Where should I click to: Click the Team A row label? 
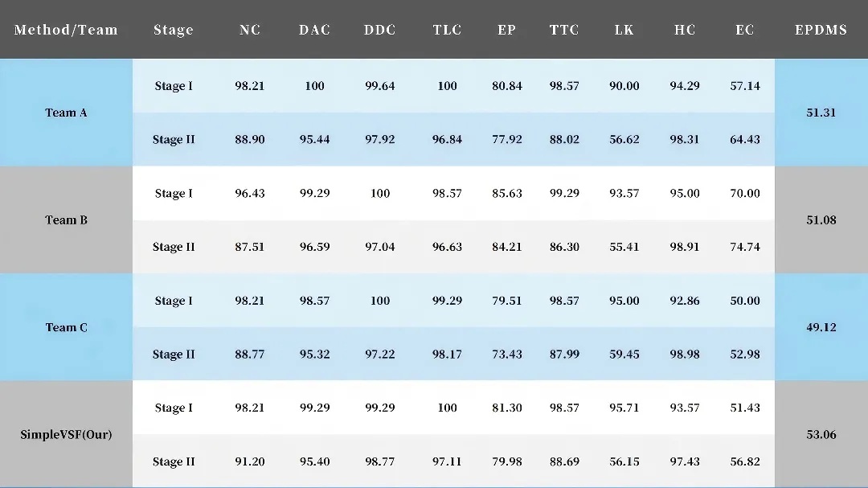[x=66, y=113]
